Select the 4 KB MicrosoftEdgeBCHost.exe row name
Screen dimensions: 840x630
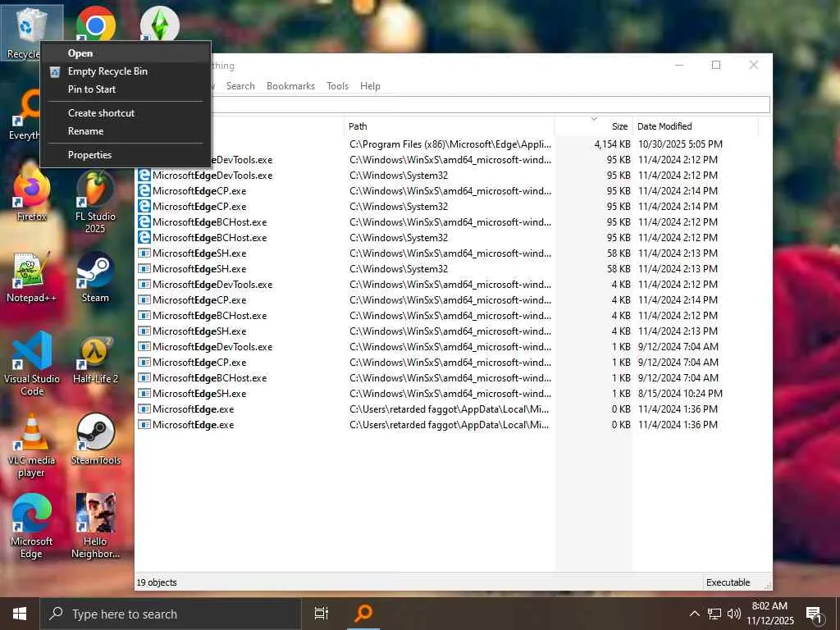tap(209, 316)
